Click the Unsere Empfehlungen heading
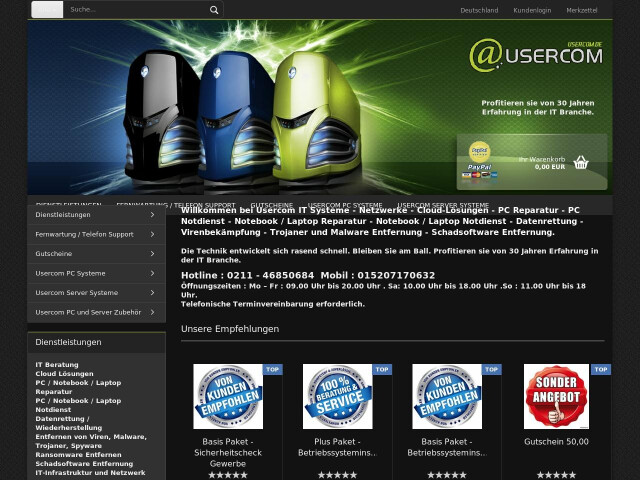 click(x=230, y=329)
